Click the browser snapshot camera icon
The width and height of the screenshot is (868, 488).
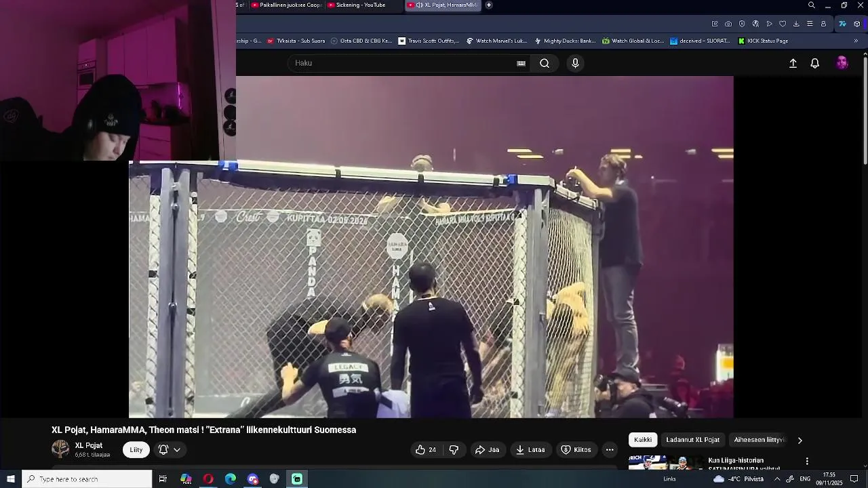pyautogui.click(x=728, y=24)
